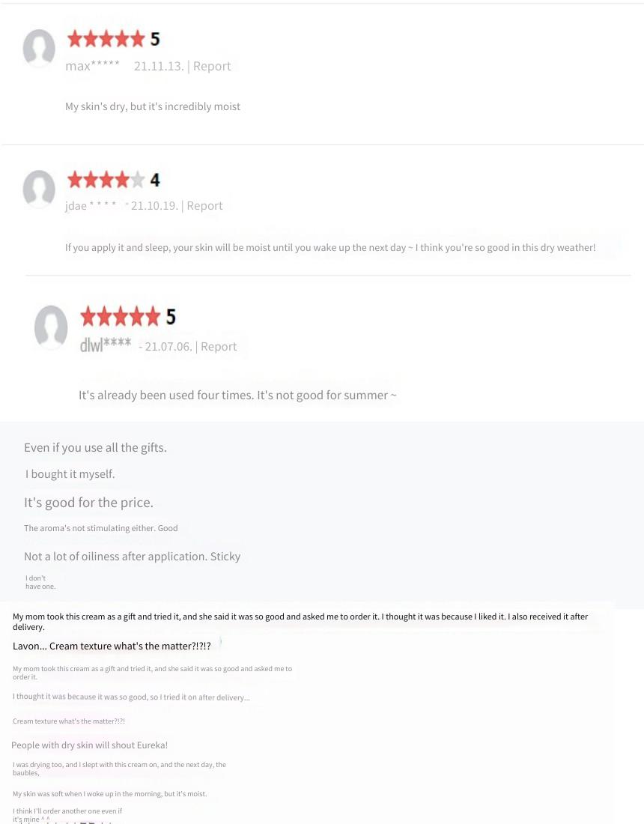Click the empty grey star in jdae review
Viewport: 644px width, 824px height.
coord(138,180)
